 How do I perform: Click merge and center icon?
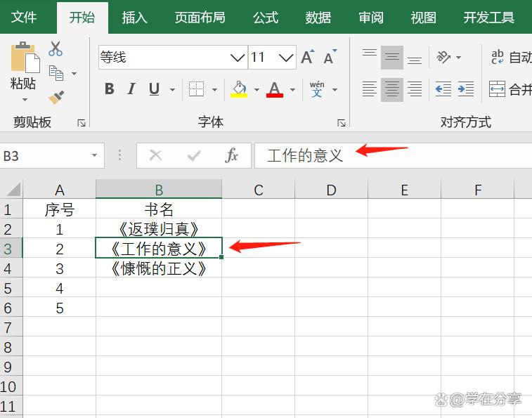click(497, 89)
